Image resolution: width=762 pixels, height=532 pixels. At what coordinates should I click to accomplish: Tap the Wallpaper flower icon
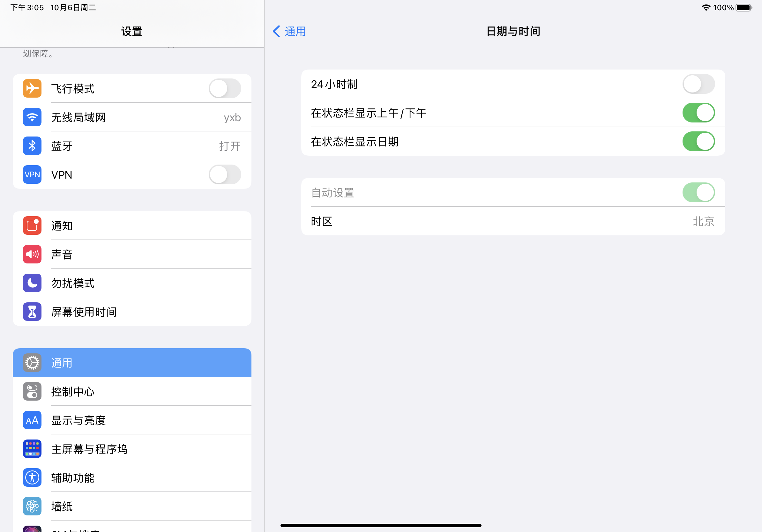pyautogui.click(x=32, y=506)
